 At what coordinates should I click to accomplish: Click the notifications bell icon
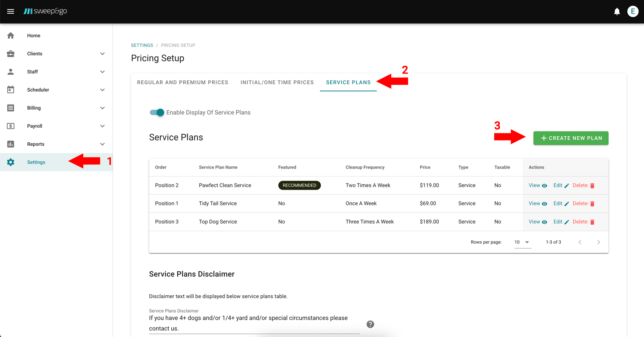click(617, 12)
